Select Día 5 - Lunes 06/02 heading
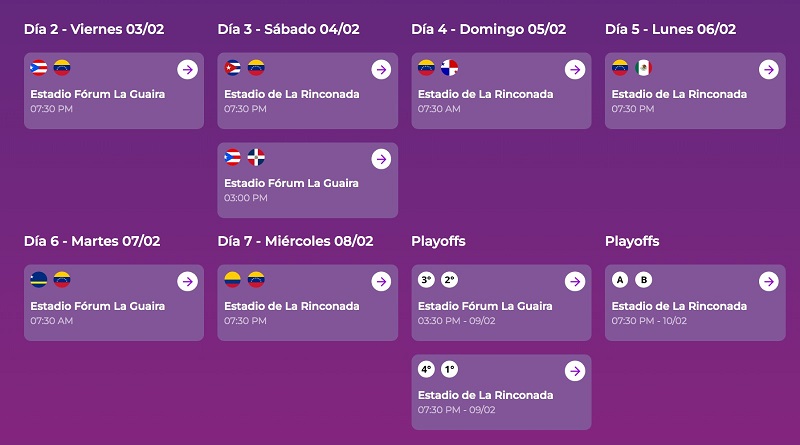 (670, 29)
